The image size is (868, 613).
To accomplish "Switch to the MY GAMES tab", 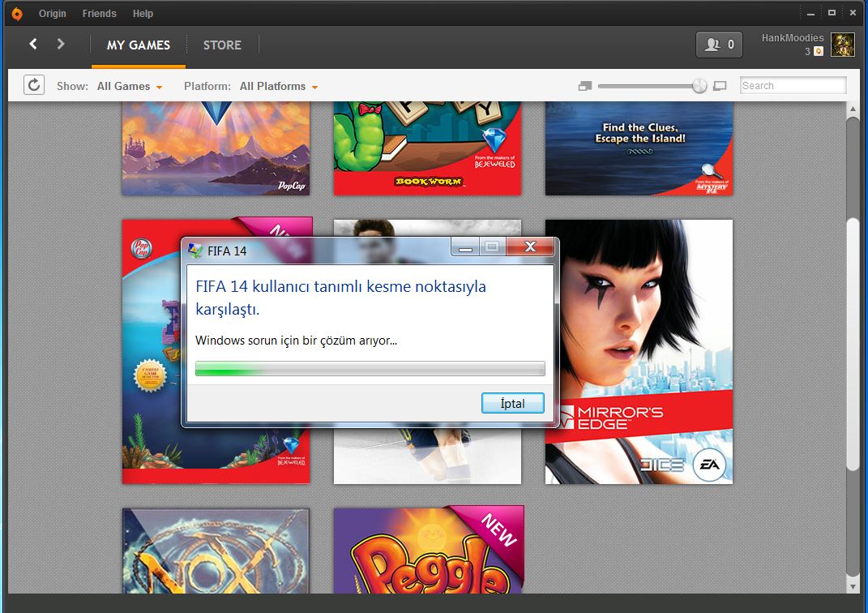I will pyautogui.click(x=139, y=45).
